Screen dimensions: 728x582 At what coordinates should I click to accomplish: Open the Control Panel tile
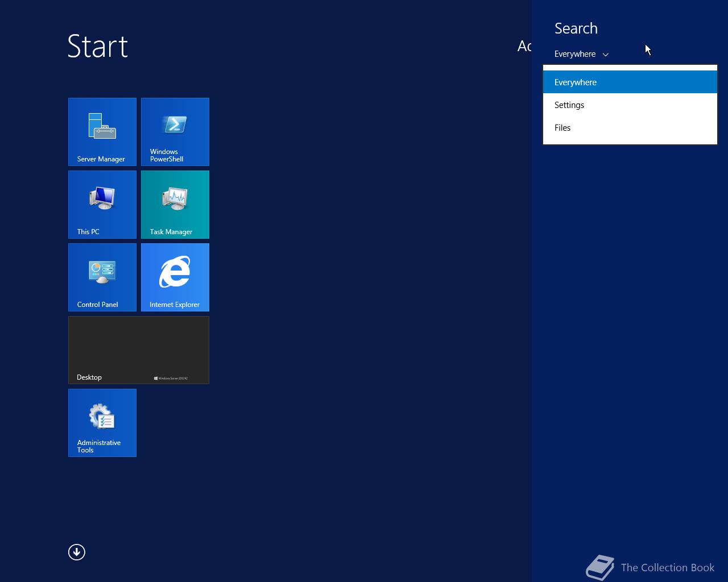(x=102, y=277)
